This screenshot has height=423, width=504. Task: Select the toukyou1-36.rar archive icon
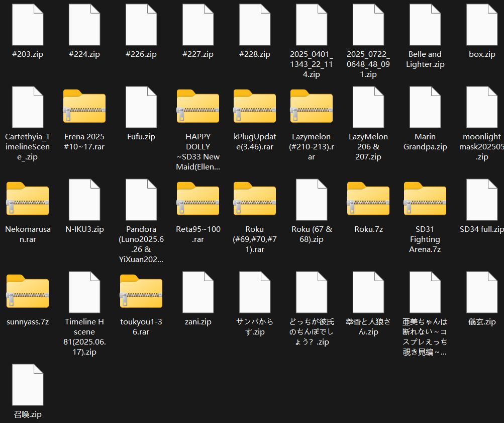tap(141, 293)
